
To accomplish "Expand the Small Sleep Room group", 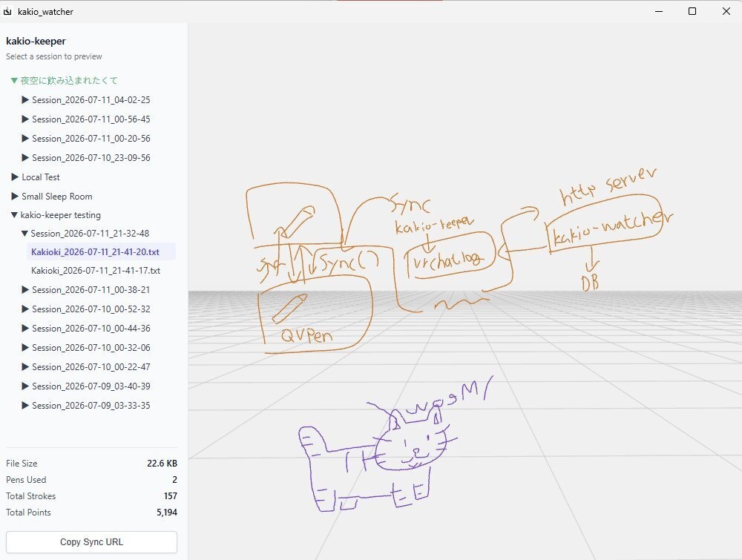I will coord(52,197).
